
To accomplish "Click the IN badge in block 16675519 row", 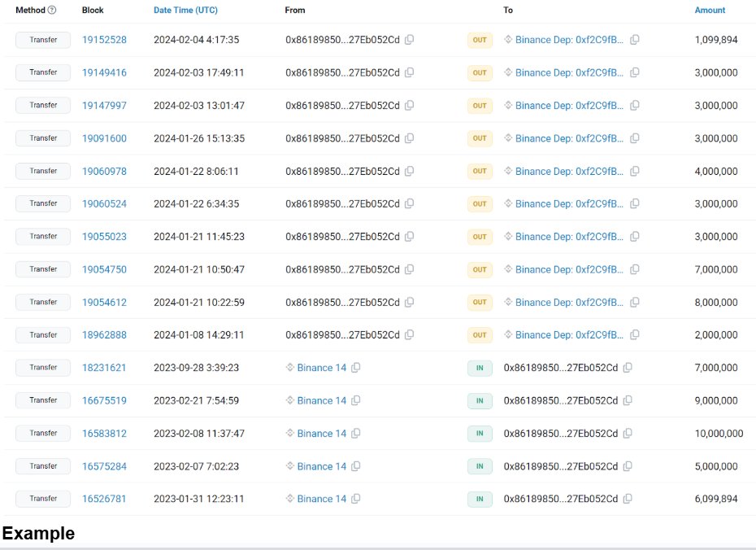I will (480, 400).
